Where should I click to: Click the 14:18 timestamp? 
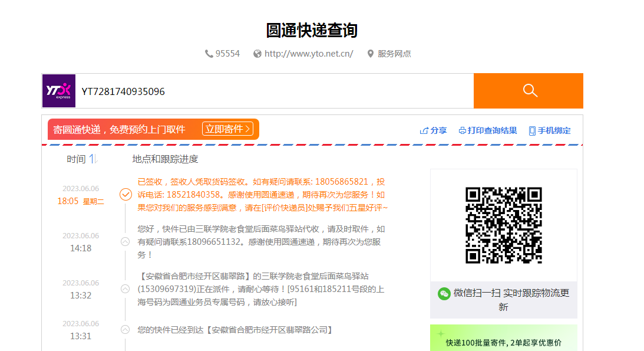point(81,248)
